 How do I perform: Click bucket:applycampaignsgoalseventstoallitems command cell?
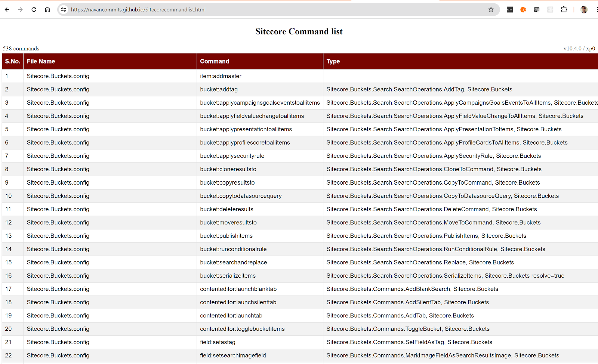click(260, 103)
